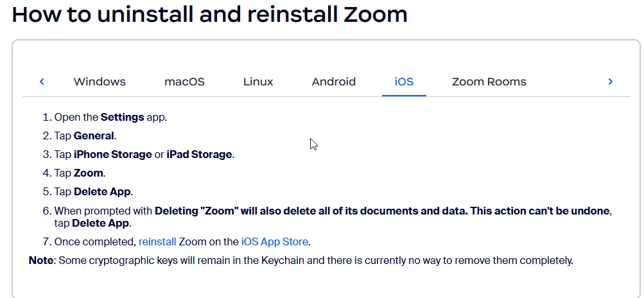Screen dimensions: 644x298
Task: Follow the reinstall hyperlink in step 7
Action: (x=157, y=241)
